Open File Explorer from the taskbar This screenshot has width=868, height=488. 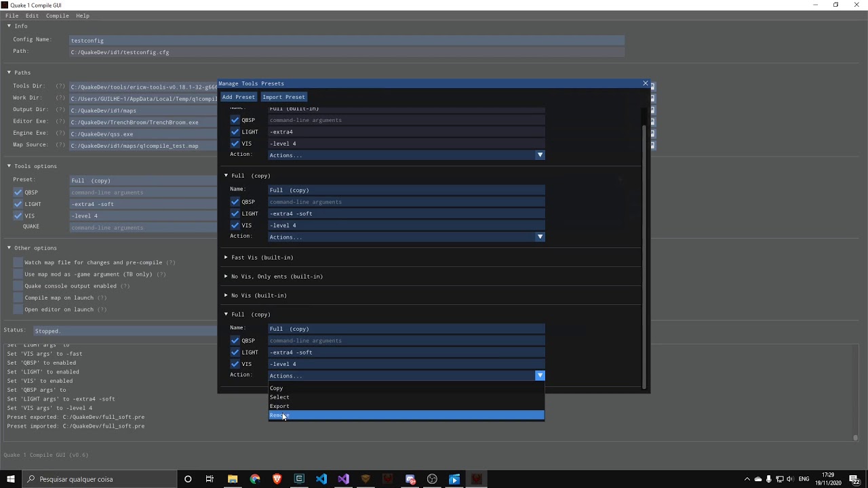(x=233, y=479)
